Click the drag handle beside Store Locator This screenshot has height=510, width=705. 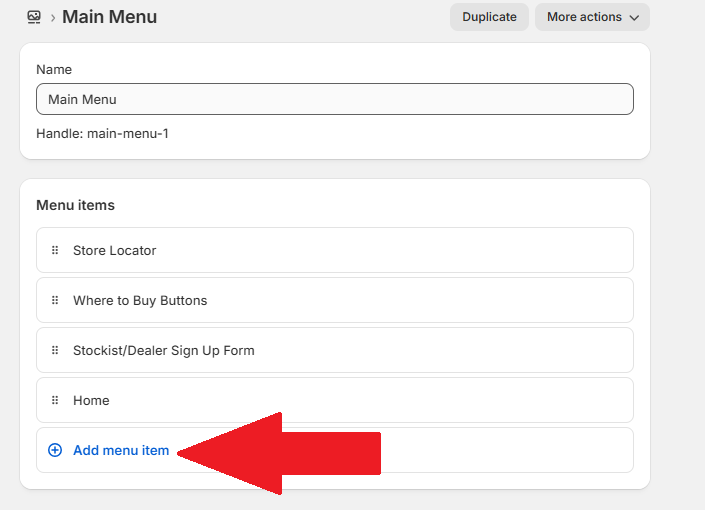[55, 250]
